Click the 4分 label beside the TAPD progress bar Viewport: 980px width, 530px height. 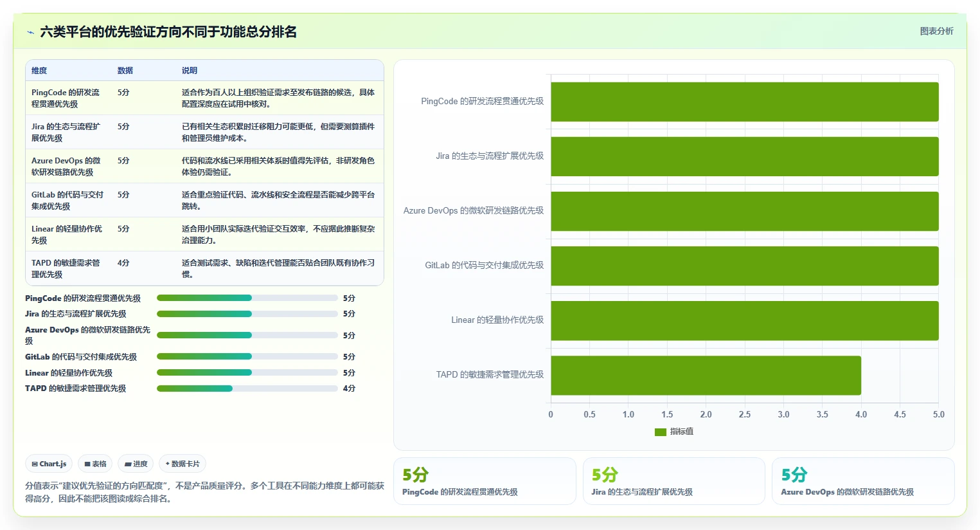pos(349,388)
